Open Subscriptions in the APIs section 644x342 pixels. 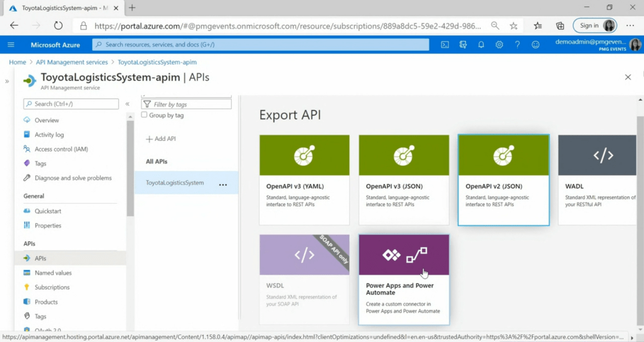52,287
